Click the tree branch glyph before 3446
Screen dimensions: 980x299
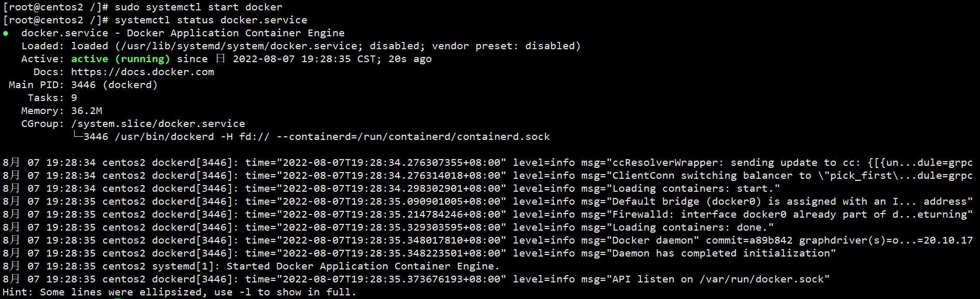click(77, 136)
